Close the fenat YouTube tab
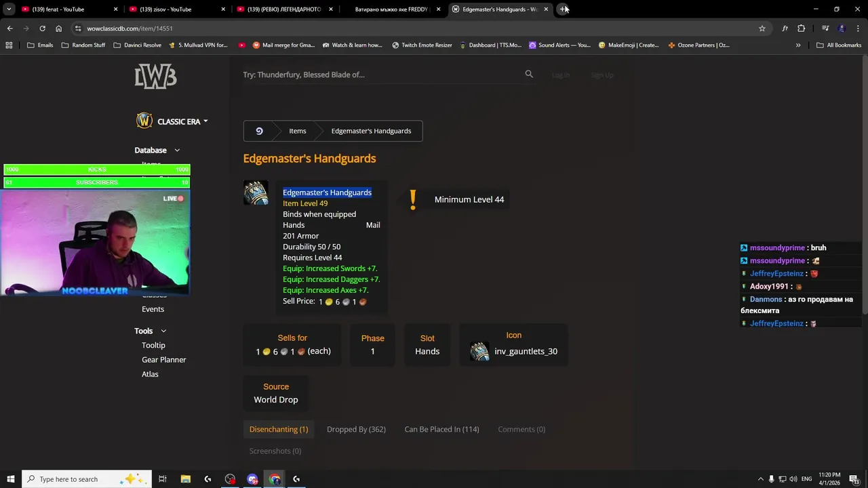Screen dimensions: 868x488 click(x=115, y=9)
